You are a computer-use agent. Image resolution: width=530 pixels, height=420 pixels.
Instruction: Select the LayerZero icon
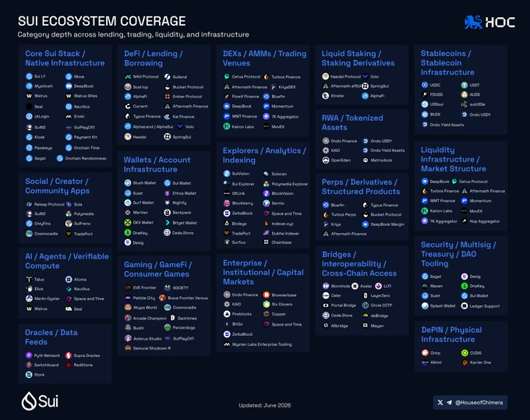366,295
